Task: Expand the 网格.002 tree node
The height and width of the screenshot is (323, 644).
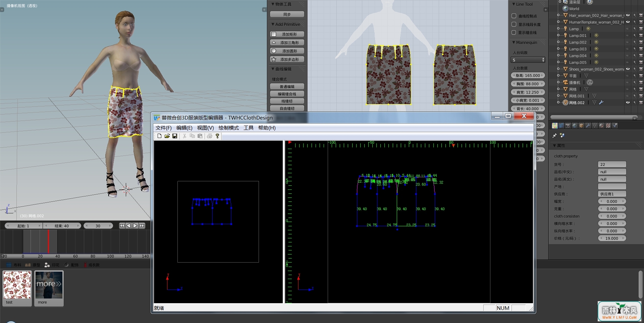Action: pyautogui.click(x=558, y=103)
